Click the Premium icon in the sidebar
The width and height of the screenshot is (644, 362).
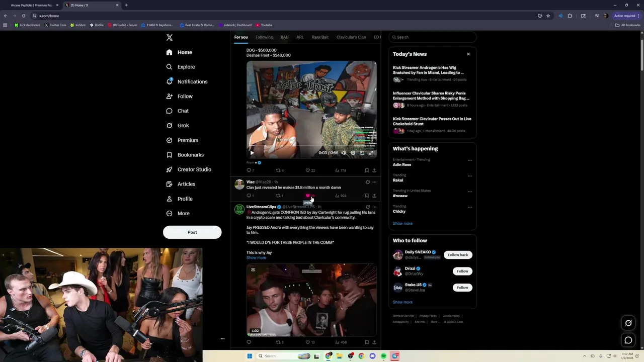[169, 140]
